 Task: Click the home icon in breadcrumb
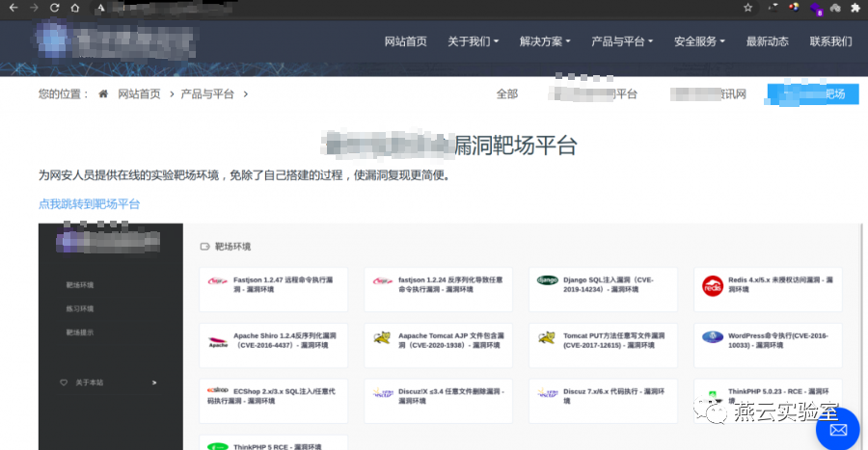[103, 94]
